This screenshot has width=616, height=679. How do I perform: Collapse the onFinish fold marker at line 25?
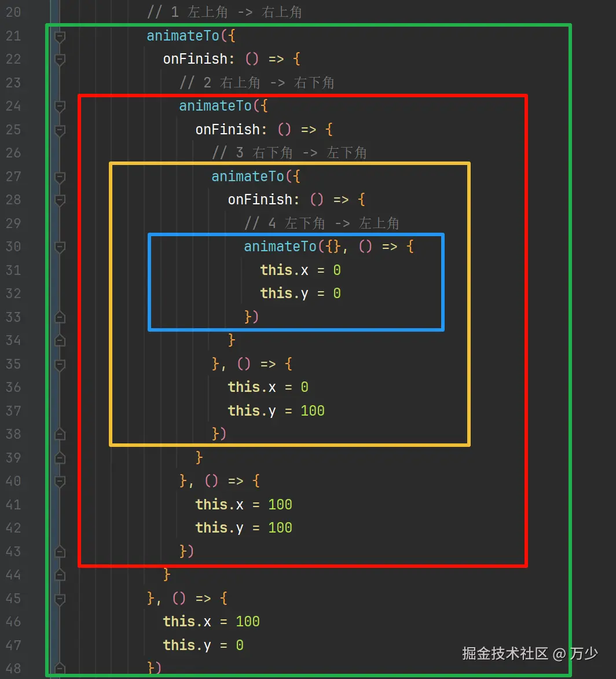(60, 130)
